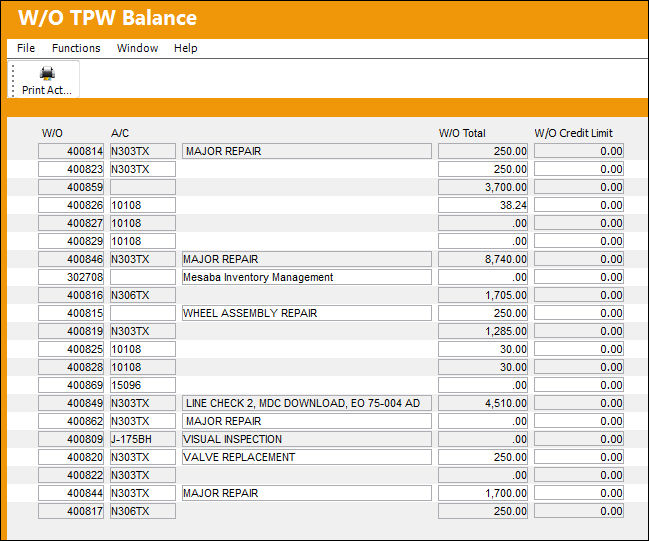Click the W/O Credit Limit column header

click(x=573, y=133)
